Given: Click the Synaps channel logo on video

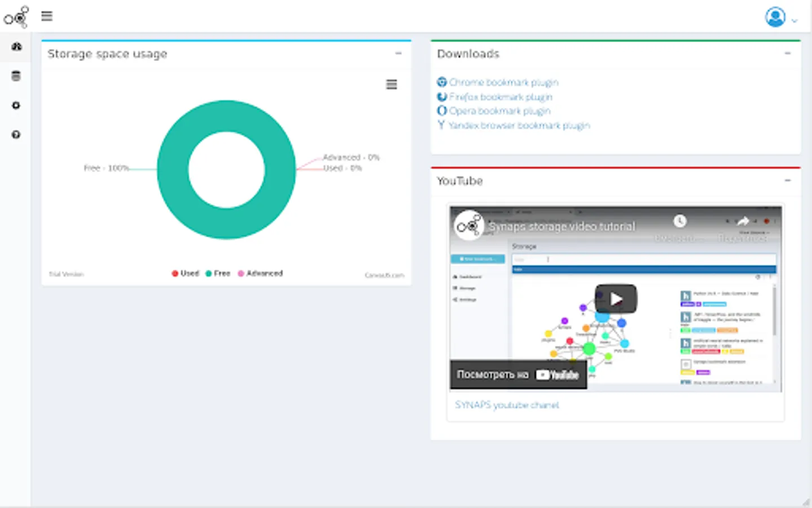Looking at the screenshot, I should click(469, 226).
